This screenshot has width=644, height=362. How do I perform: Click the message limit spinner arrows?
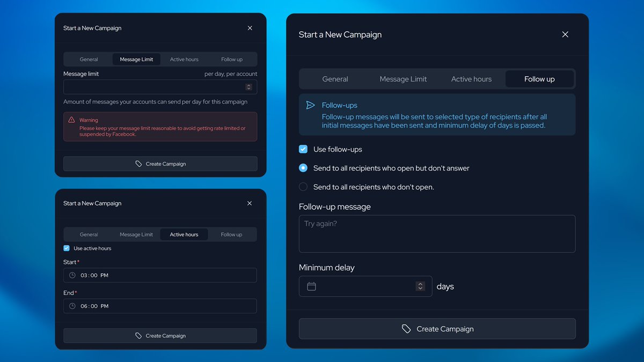click(248, 86)
